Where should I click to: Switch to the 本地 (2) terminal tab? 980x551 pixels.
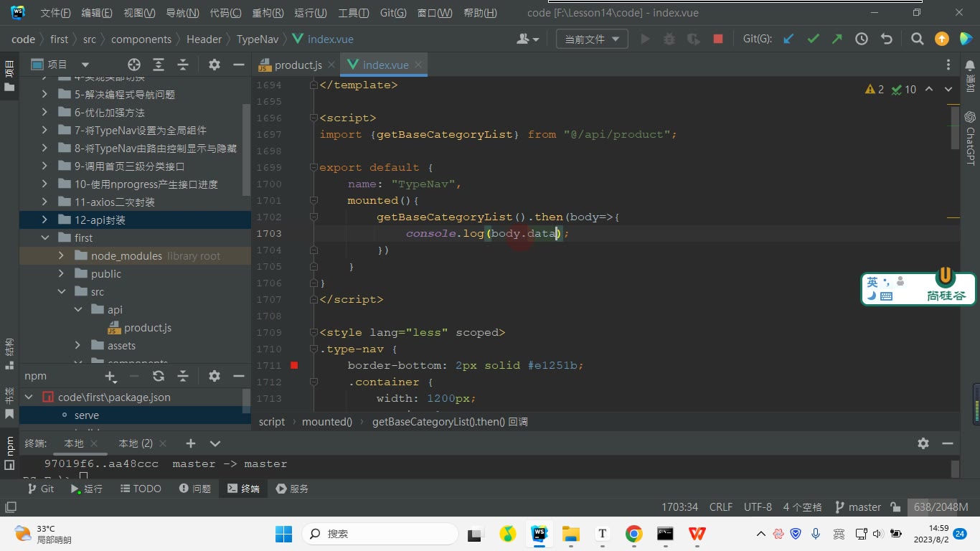136,443
